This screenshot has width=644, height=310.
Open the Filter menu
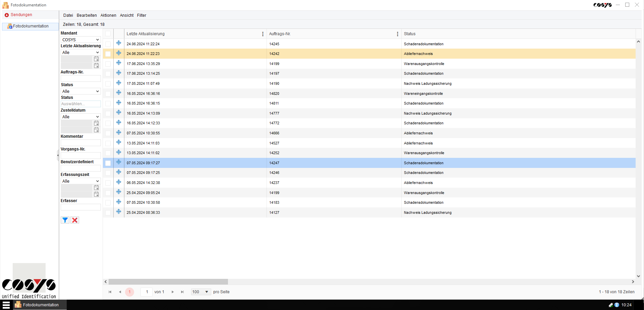point(141,15)
